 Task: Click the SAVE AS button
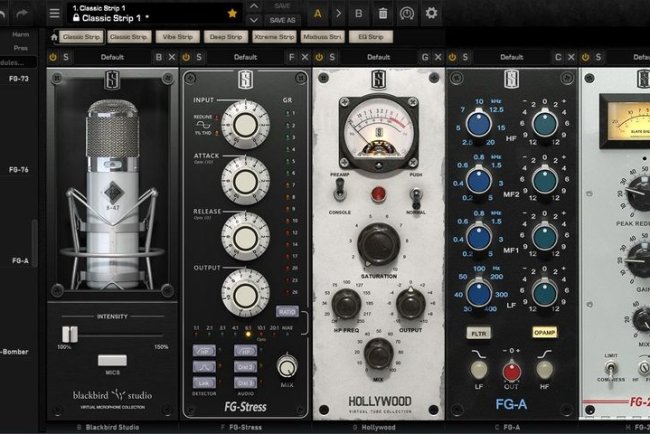pyautogui.click(x=282, y=20)
